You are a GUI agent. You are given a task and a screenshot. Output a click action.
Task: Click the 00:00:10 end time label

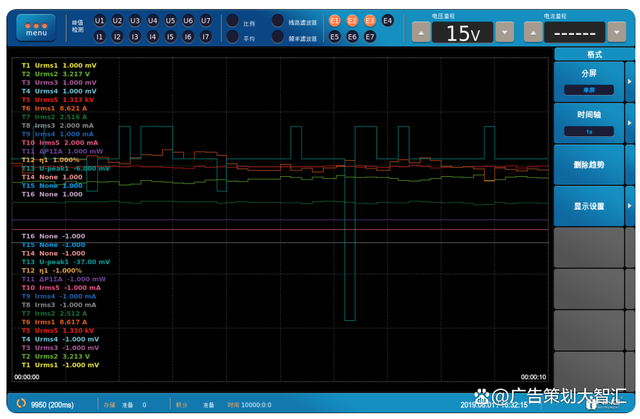pyautogui.click(x=533, y=377)
